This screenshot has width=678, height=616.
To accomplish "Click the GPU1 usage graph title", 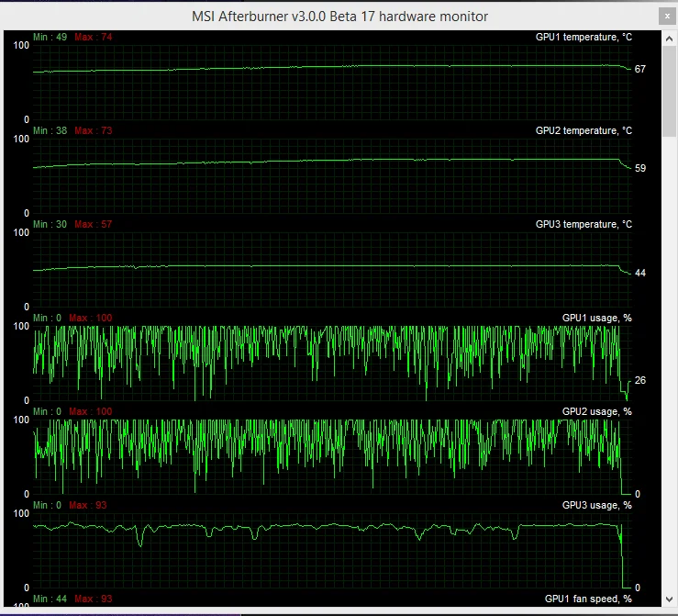I will pos(596,318).
